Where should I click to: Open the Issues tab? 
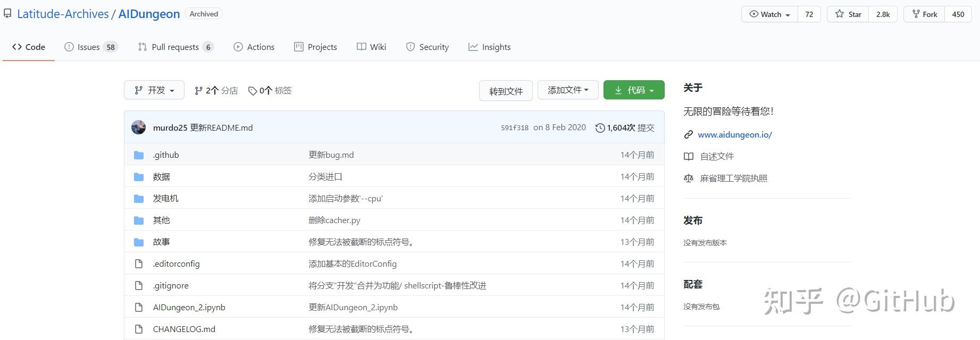(90, 47)
